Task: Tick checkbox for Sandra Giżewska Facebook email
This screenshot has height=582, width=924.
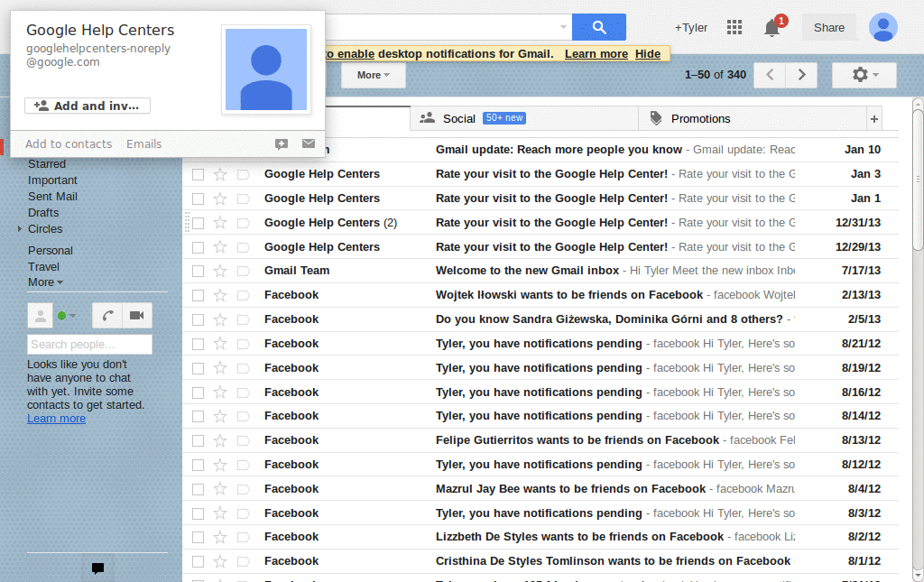Action: pyautogui.click(x=198, y=319)
